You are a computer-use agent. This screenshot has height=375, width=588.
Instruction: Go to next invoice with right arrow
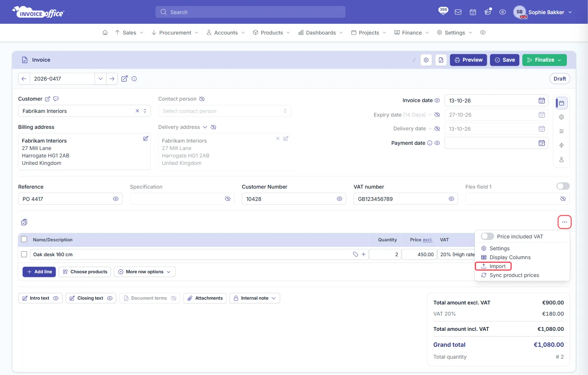point(112,79)
